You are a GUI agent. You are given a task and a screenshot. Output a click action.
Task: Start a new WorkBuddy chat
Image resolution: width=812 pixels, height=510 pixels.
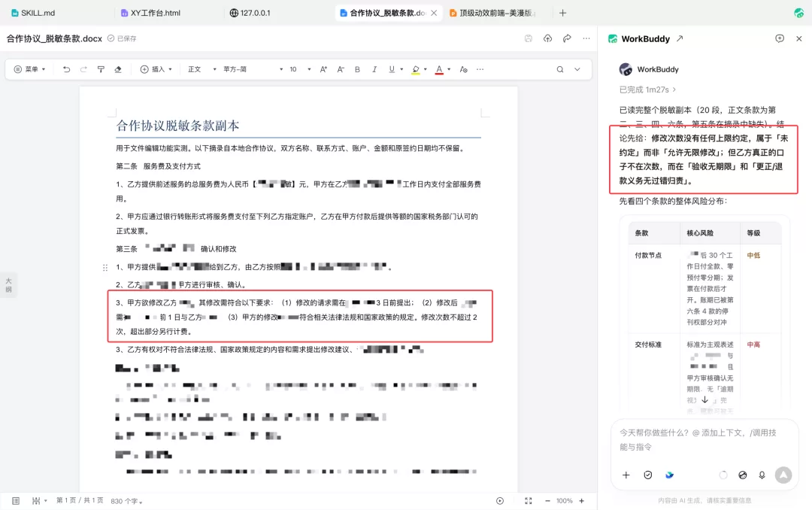tap(780, 38)
